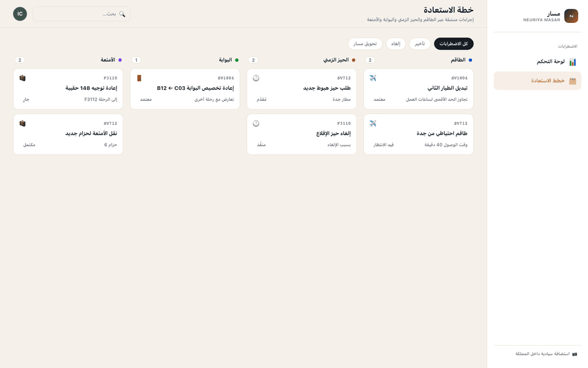The width and height of the screenshot is (588, 368).
Task: Click the قيد الانتظار status text
Action: point(383,145)
